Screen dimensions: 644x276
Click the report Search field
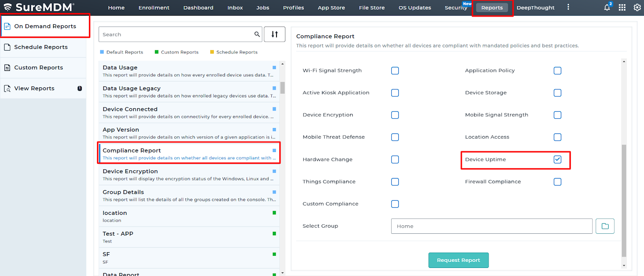click(180, 34)
